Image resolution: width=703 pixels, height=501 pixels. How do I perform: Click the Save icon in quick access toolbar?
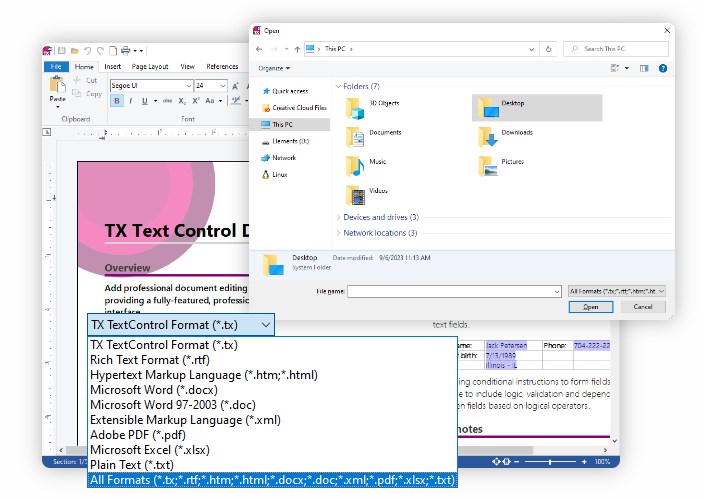[62, 51]
